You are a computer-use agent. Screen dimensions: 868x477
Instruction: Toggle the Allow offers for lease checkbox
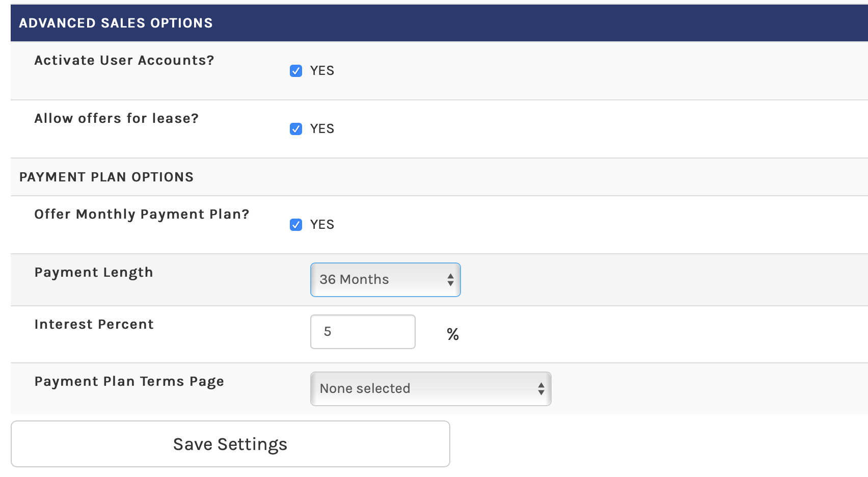coord(296,129)
